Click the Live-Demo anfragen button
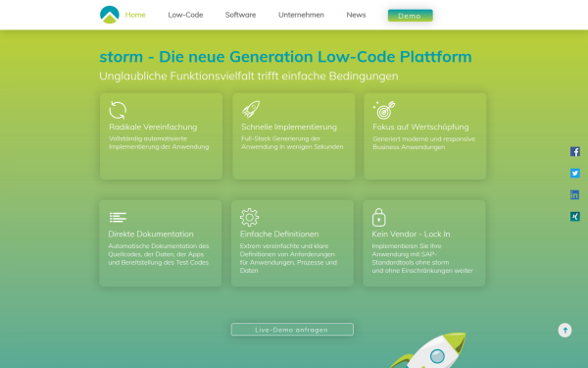 292,330
